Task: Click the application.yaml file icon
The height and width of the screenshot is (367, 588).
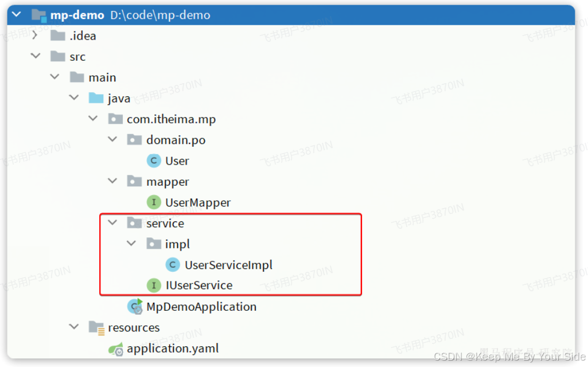Action: [115, 348]
